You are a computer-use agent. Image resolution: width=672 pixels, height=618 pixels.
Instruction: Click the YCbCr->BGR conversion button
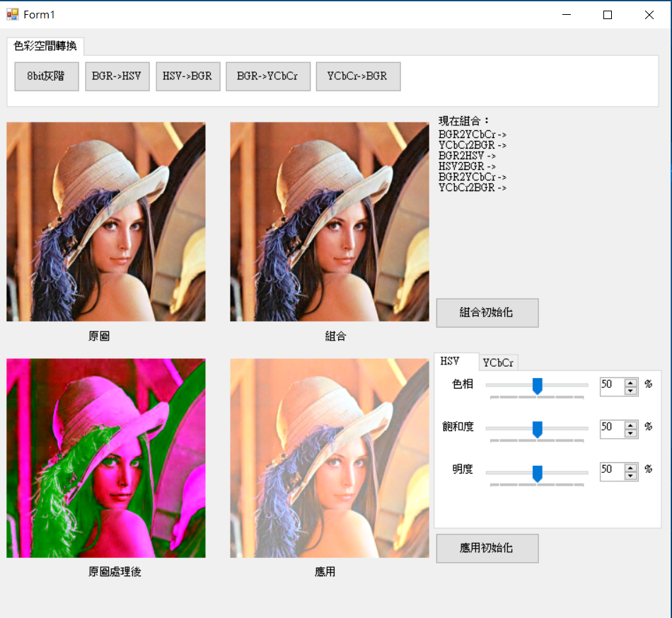[359, 76]
